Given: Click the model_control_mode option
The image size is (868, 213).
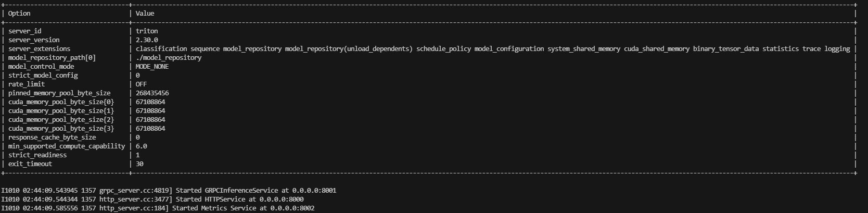Looking at the screenshot, I should pos(41,67).
